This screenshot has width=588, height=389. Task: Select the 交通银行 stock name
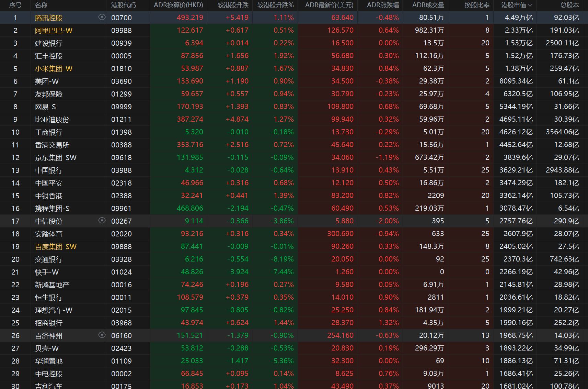coord(49,259)
